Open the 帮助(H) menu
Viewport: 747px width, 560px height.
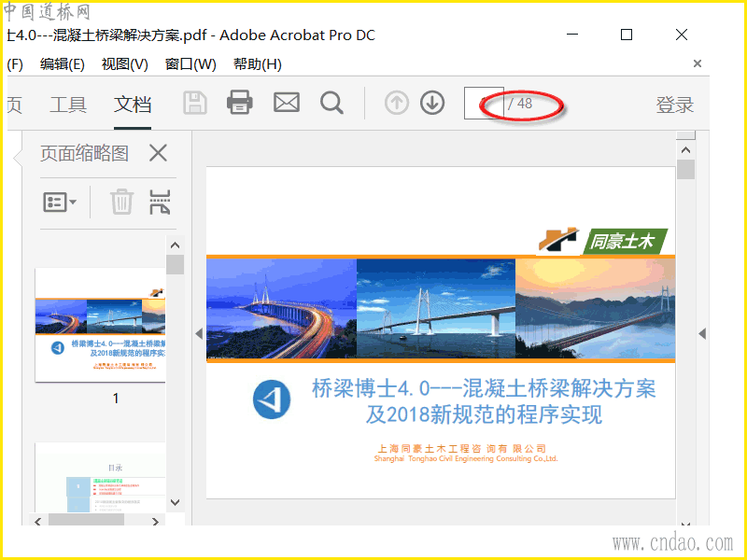point(258,63)
